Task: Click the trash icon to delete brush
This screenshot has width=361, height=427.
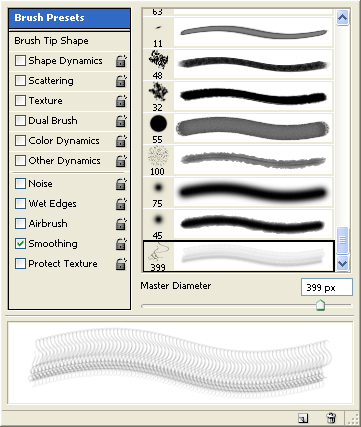Action: (x=331, y=418)
